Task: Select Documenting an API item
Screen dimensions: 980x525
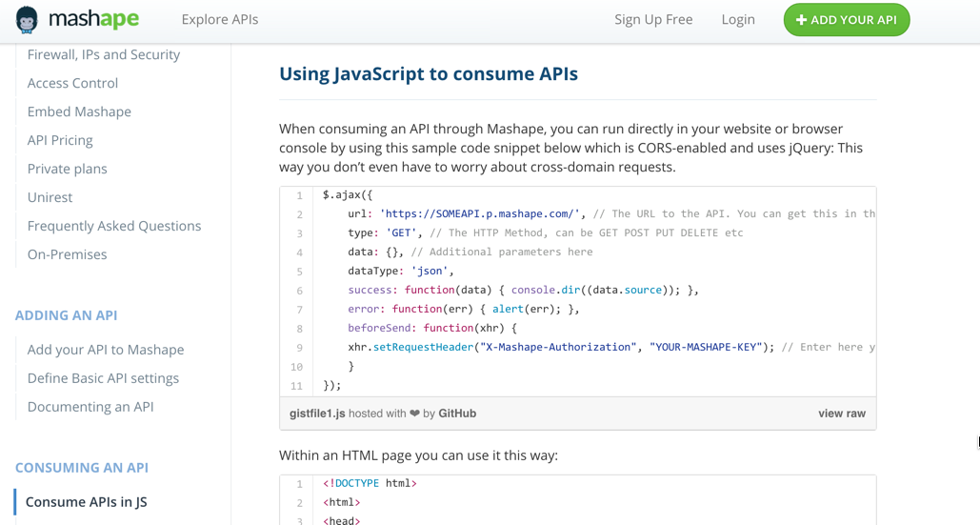Action: point(90,407)
